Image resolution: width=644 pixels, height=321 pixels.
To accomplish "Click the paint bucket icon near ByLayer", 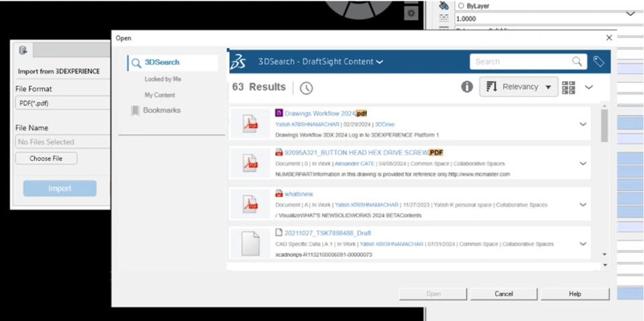I will (443, 5).
